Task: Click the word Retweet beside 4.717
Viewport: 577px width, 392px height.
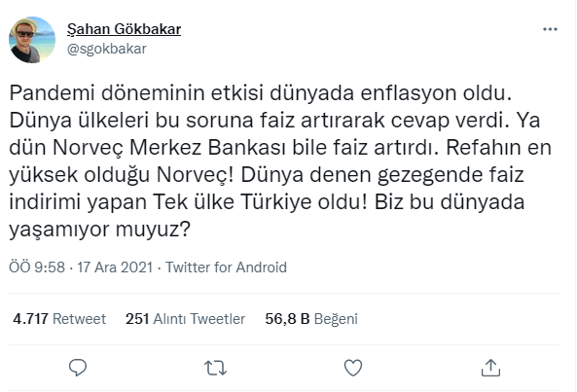Action: tap(79, 318)
